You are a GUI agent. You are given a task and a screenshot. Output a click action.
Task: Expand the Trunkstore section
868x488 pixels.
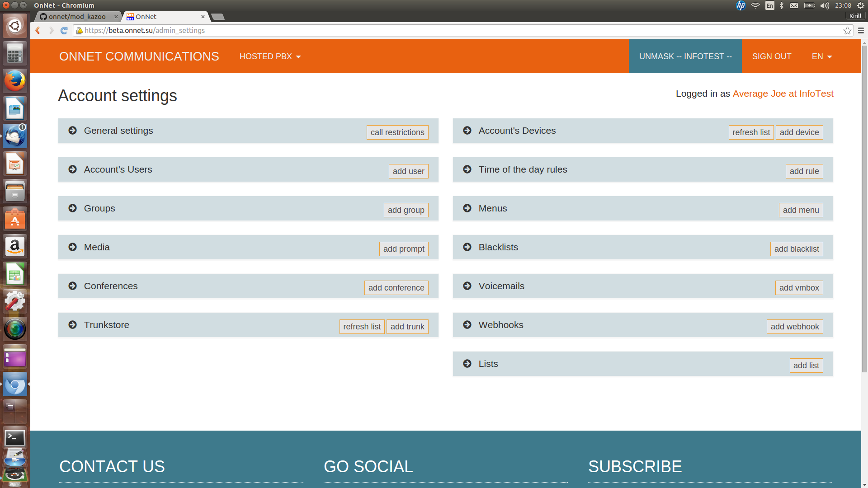pyautogui.click(x=72, y=325)
